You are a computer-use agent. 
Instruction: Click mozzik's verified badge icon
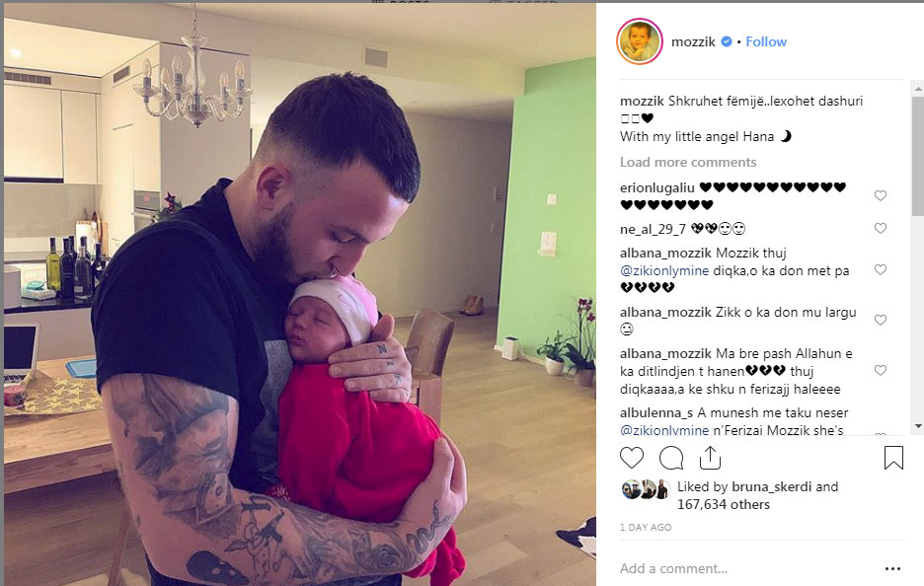pos(727,41)
